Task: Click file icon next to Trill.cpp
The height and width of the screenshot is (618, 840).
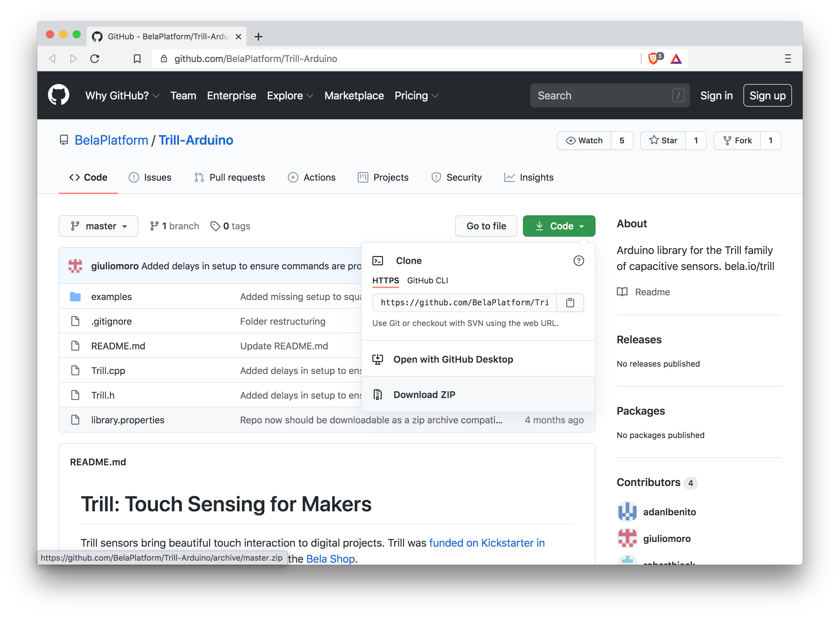Action: coord(75,370)
